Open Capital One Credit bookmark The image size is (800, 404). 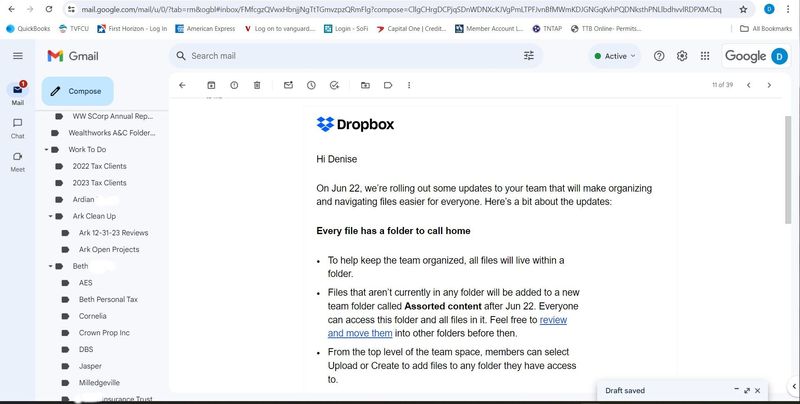411,29
